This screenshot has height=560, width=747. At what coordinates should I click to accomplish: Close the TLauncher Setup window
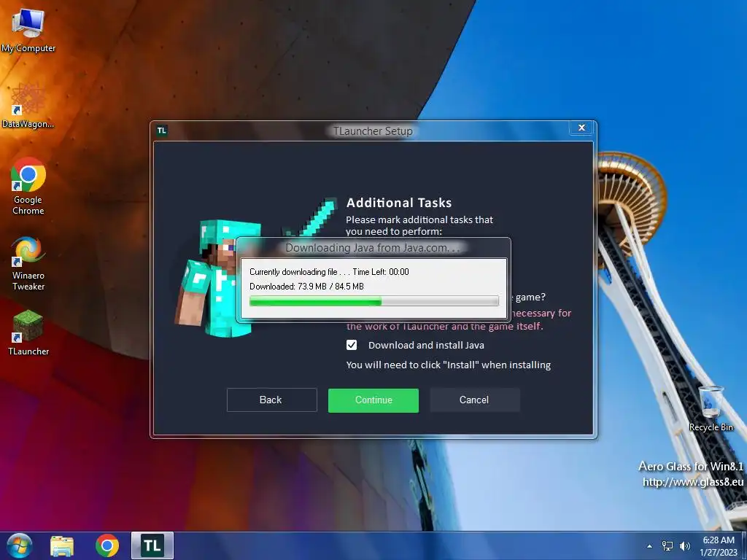[x=581, y=128]
